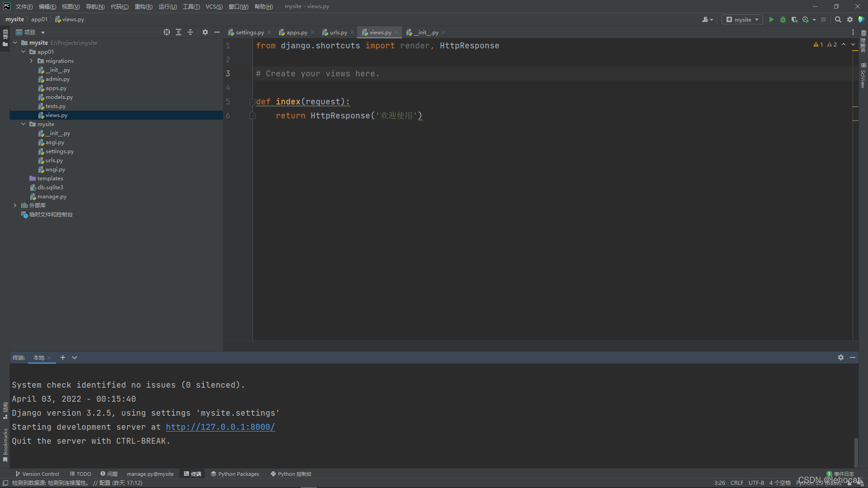
Task: Expand the 外部库 external libraries node
Action: click(x=14, y=205)
